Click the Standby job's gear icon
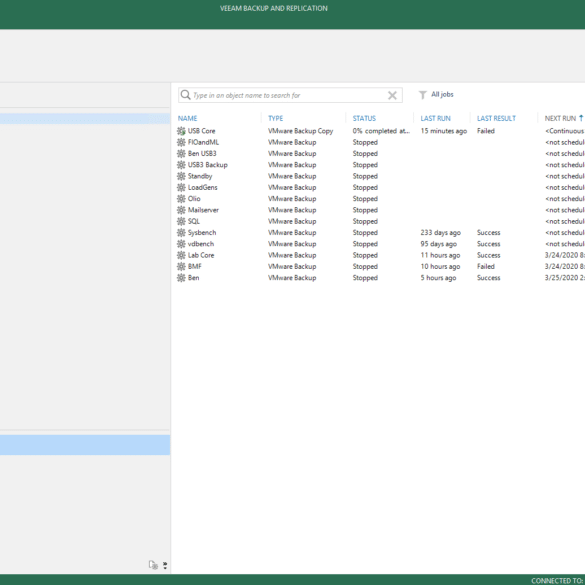The height and width of the screenshot is (585, 585). click(x=181, y=176)
